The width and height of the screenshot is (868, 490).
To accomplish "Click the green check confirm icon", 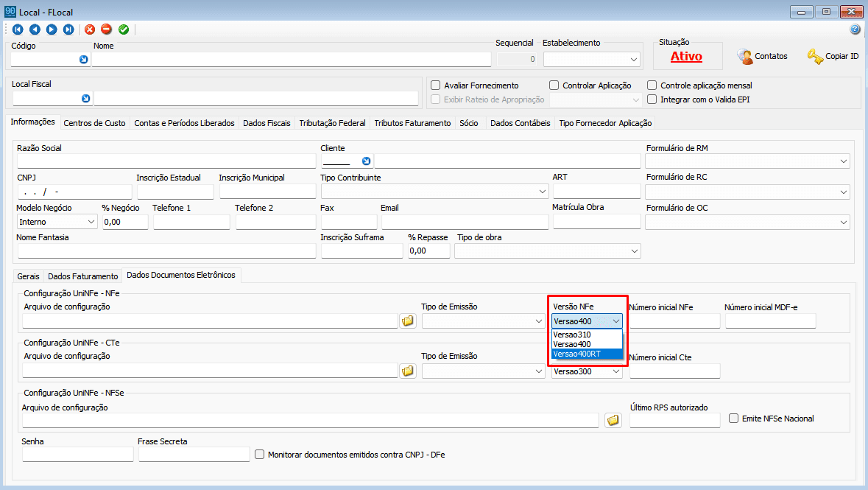I will point(124,29).
